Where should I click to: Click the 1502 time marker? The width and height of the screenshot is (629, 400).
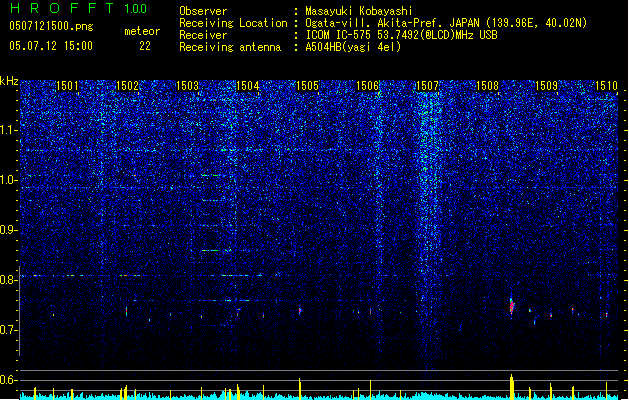[x=127, y=86]
